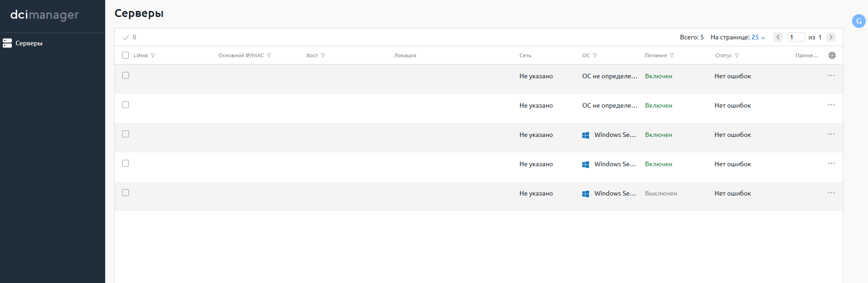Viewport: 868px width, 283px height.
Task: Click the Хост column header
Action: click(312, 55)
